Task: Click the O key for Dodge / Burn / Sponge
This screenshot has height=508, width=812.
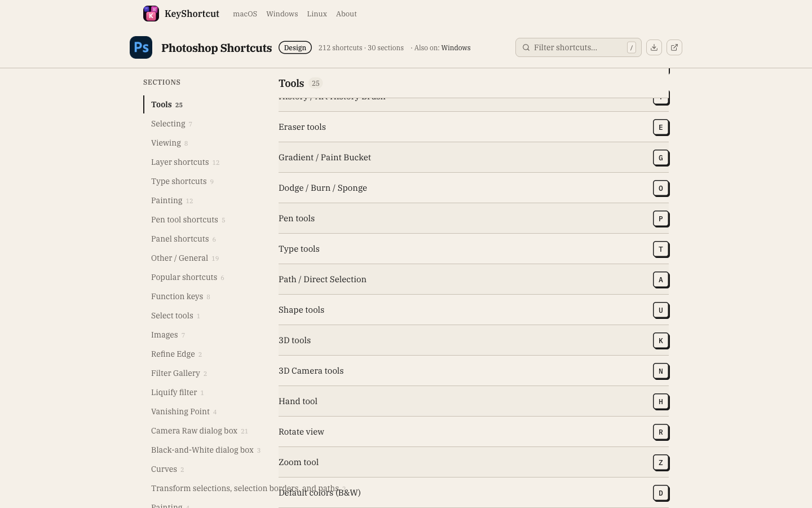Action: [661, 188]
